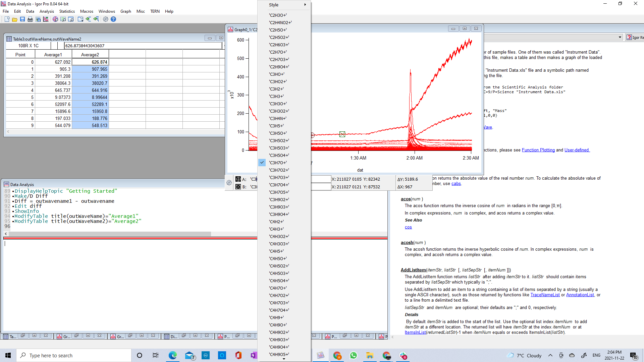
Task: Click the command history horizontal scrollbar
Action: pyautogui.click(x=110, y=234)
